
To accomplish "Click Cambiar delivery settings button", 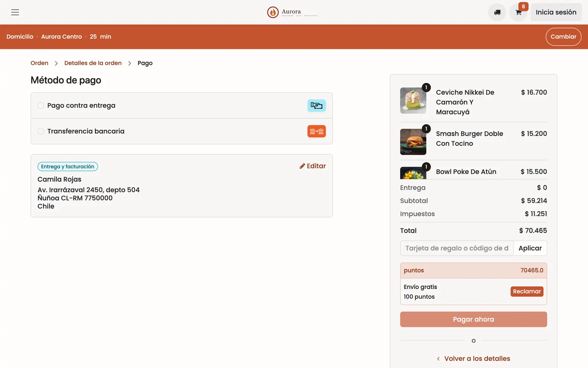I will [x=563, y=37].
